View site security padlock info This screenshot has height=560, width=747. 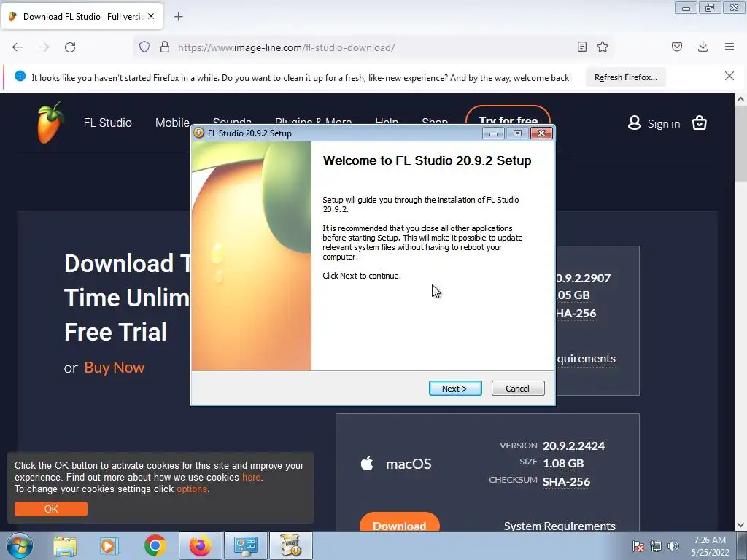165,47
